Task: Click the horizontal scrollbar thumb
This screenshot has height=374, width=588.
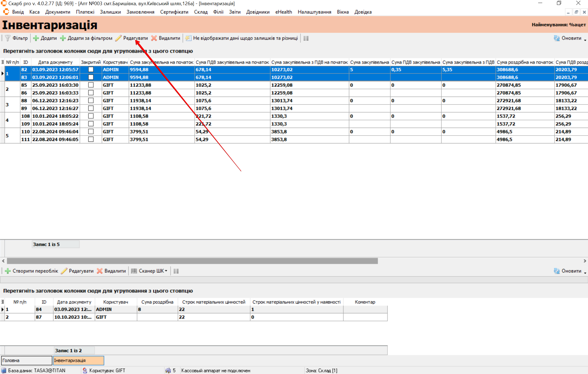Action: coord(192,261)
